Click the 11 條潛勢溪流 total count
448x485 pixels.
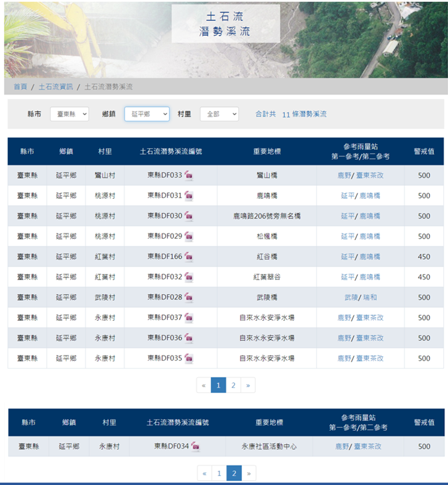[x=304, y=114]
